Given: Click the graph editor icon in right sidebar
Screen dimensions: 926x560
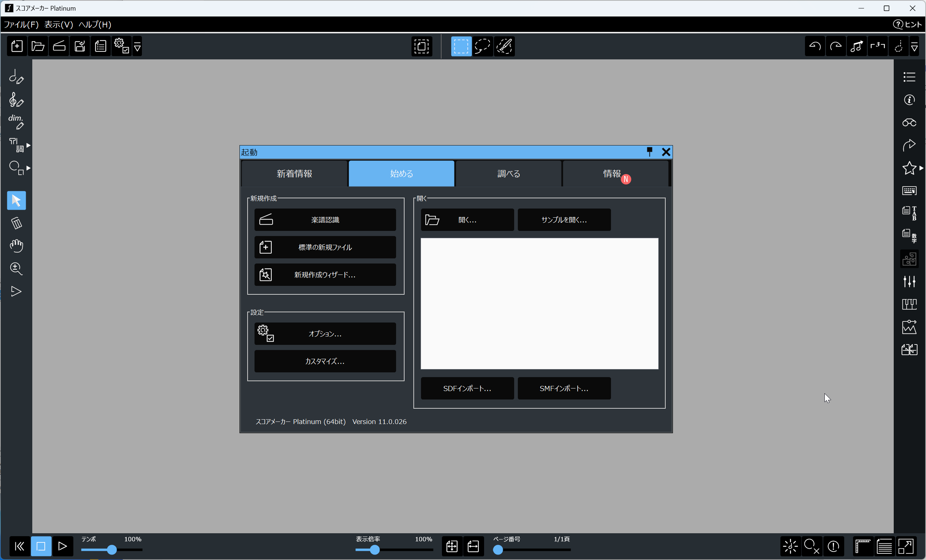Looking at the screenshot, I should [x=909, y=327].
